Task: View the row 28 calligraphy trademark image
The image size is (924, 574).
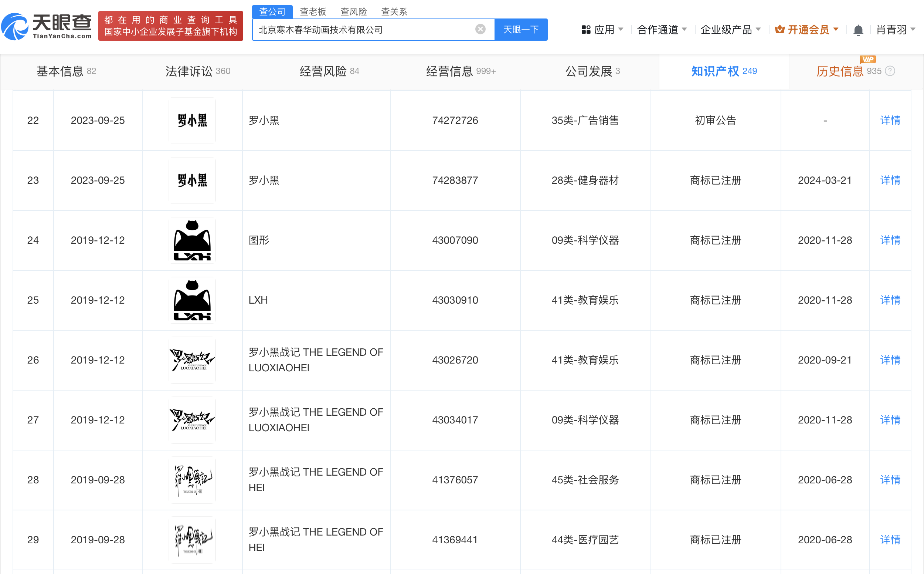Action: coord(192,480)
